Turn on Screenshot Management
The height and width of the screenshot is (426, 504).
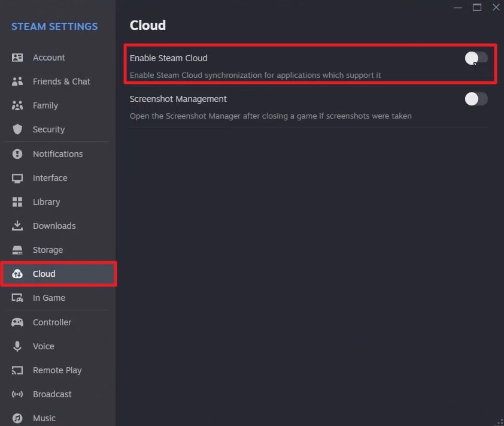[x=476, y=99]
